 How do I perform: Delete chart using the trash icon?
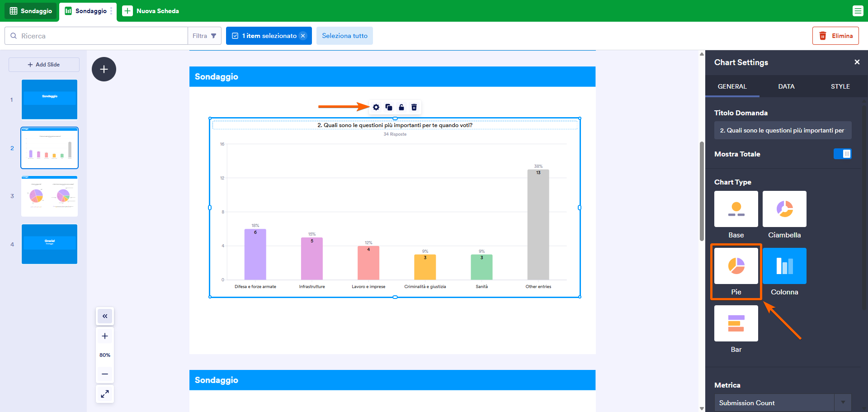pyautogui.click(x=414, y=107)
